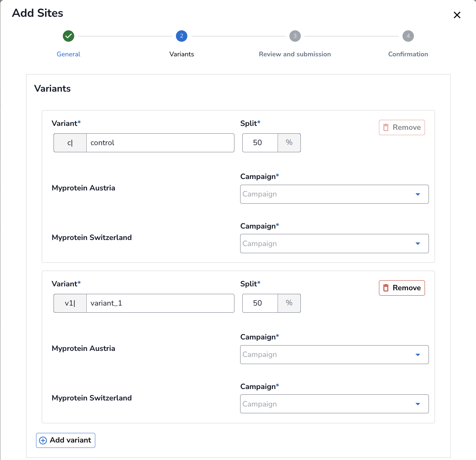Focus the variant_1 Split percentage field
Image resolution: width=476 pixels, height=460 pixels.
[x=260, y=303]
